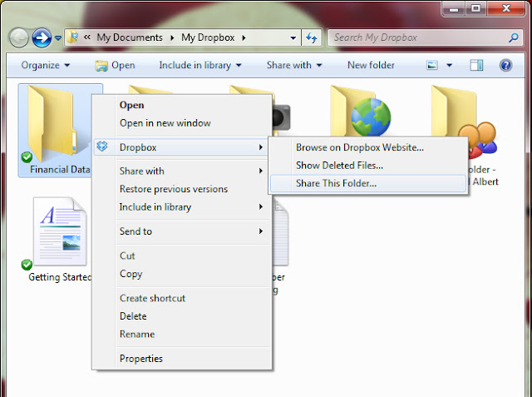This screenshot has width=532, height=397.
Task: Click the New folder toolbar button
Action: [x=371, y=65]
